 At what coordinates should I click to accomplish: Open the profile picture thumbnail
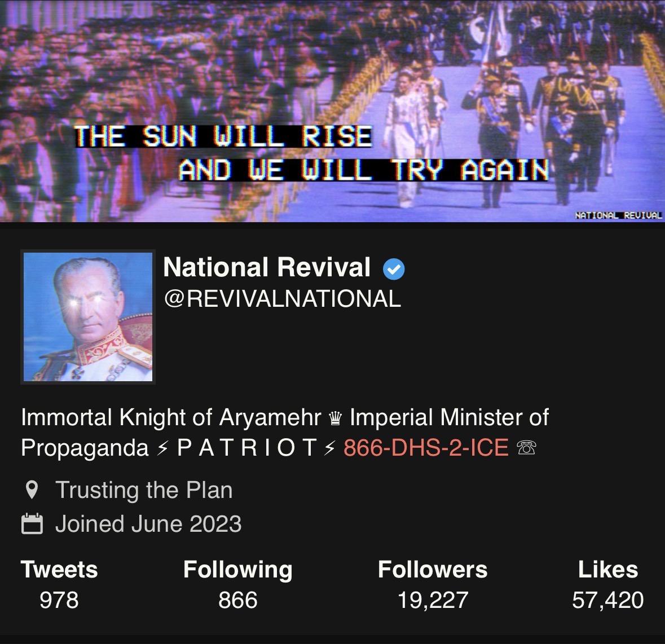tap(88, 317)
